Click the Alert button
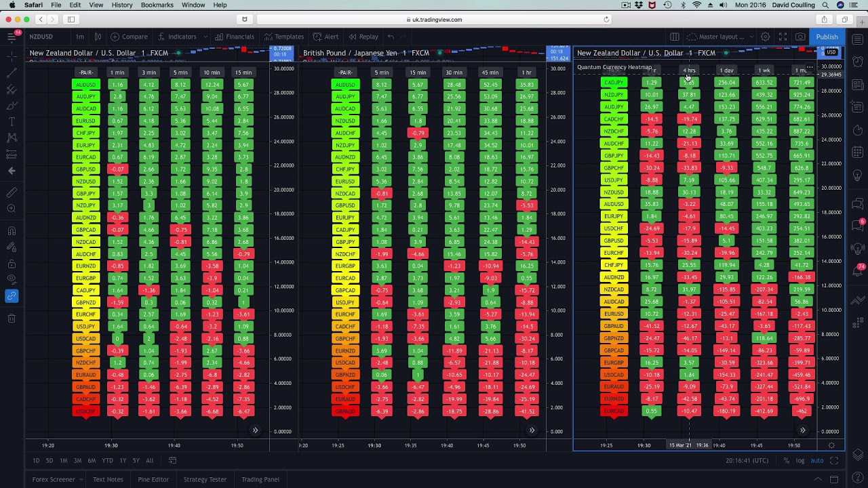868x488 pixels. click(x=326, y=37)
